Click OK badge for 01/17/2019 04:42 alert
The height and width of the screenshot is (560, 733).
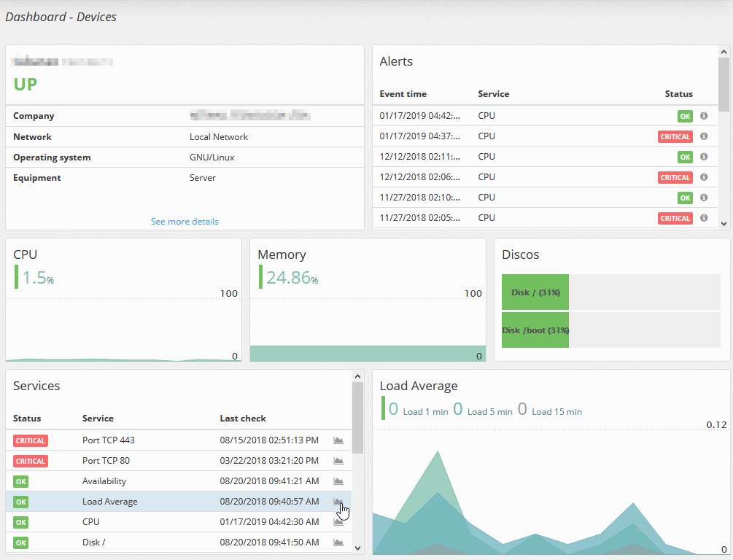point(685,117)
